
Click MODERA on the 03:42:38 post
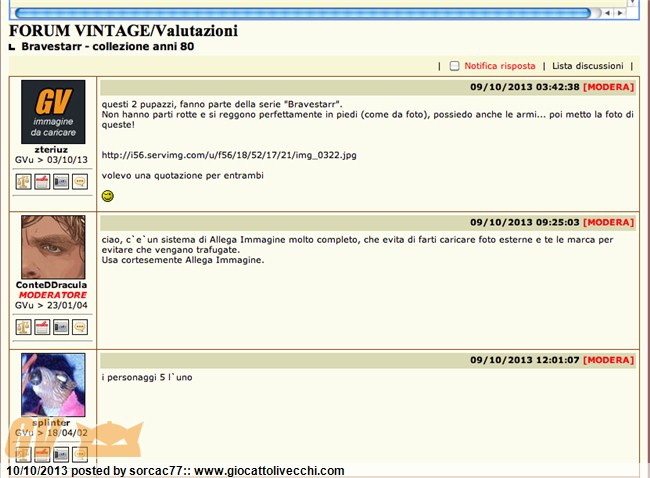coord(609,87)
